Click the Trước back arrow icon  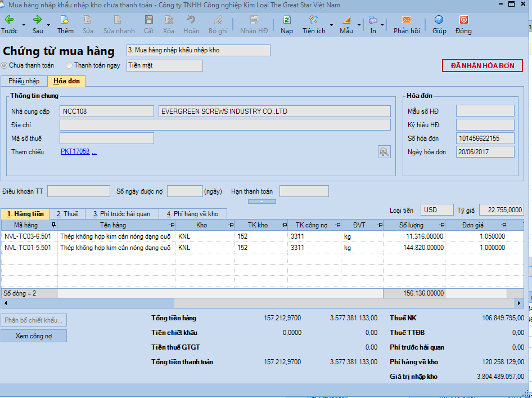coord(9,20)
